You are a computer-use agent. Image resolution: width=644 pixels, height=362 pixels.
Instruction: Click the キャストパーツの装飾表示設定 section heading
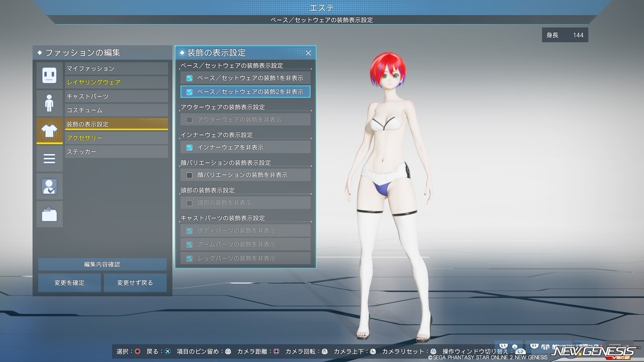pyautogui.click(x=223, y=218)
